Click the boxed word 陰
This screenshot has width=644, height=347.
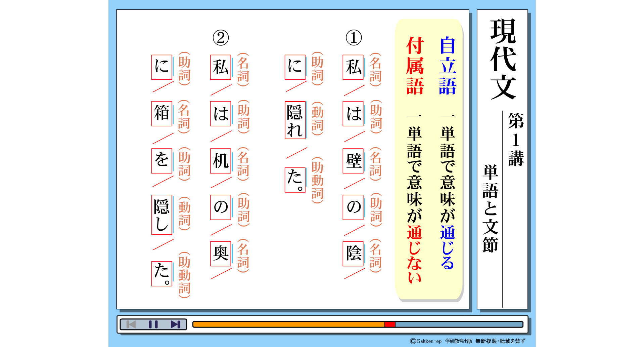point(353,254)
